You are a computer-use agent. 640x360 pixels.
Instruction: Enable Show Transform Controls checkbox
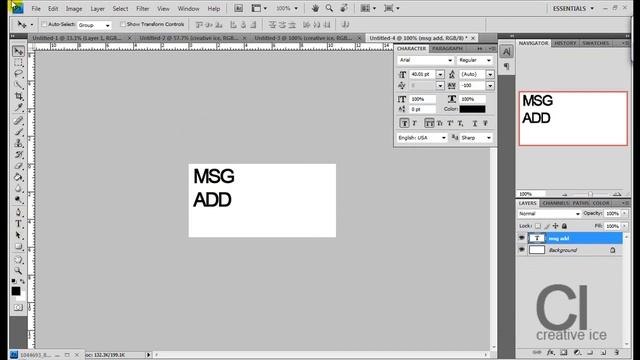(122, 24)
